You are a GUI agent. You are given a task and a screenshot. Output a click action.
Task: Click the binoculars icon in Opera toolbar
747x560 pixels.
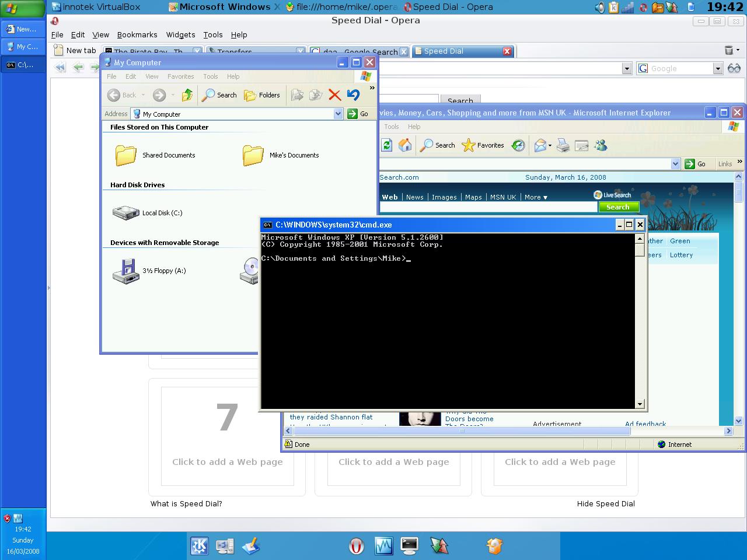coord(734,68)
